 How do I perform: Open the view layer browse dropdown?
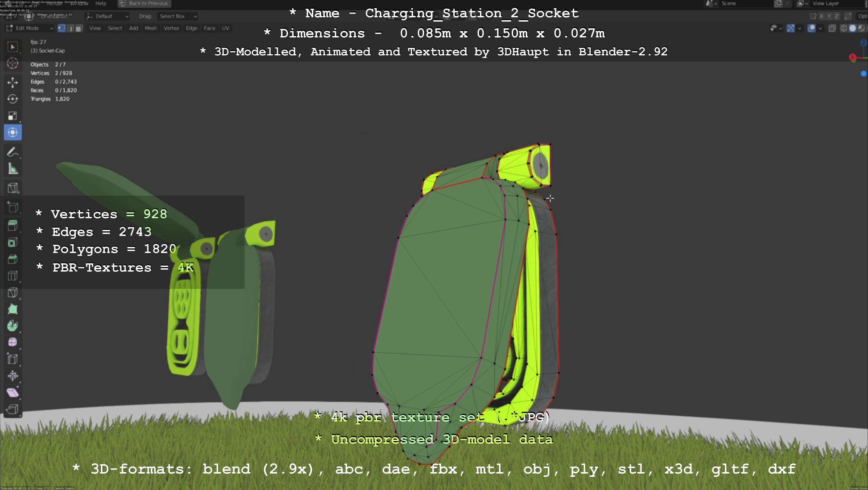click(x=803, y=3)
